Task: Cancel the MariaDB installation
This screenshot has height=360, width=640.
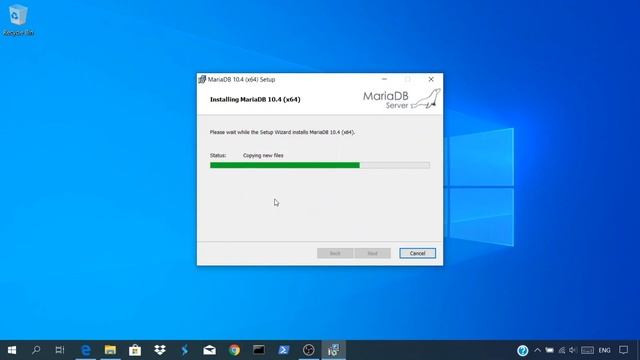Action: point(417,253)
